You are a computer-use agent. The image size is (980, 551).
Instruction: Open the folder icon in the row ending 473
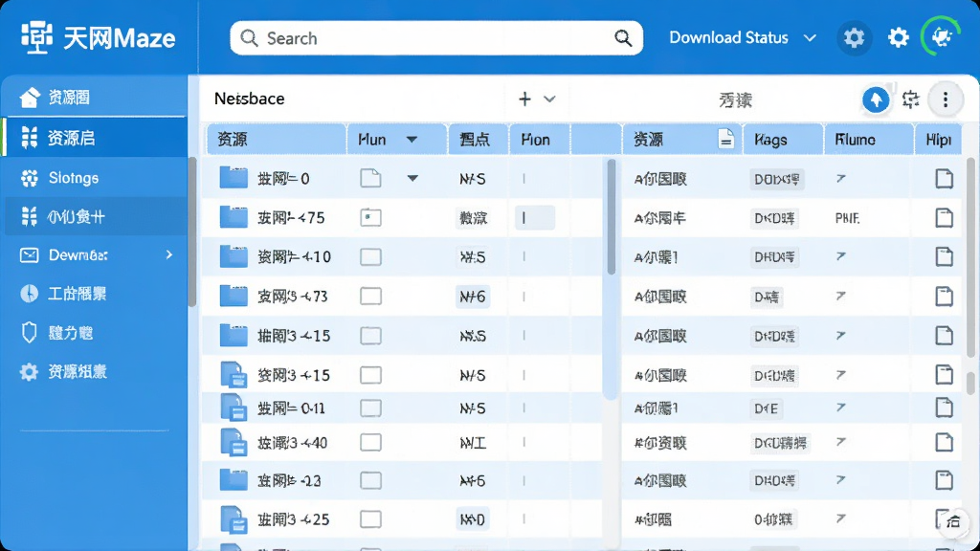pyautogui.click(x=234, y=296)
